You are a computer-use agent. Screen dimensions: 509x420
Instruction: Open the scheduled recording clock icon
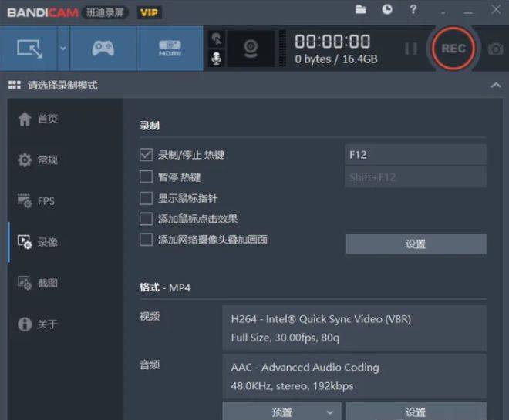[x=386, y=9]
